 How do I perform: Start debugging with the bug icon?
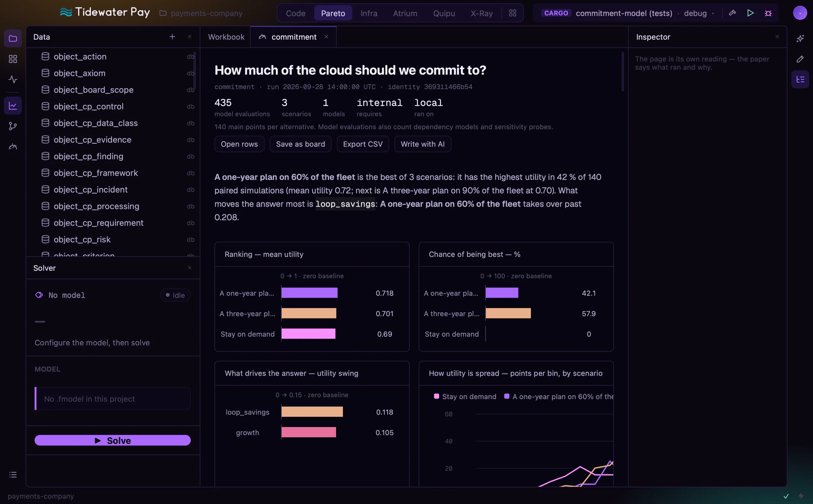(768, 13)
